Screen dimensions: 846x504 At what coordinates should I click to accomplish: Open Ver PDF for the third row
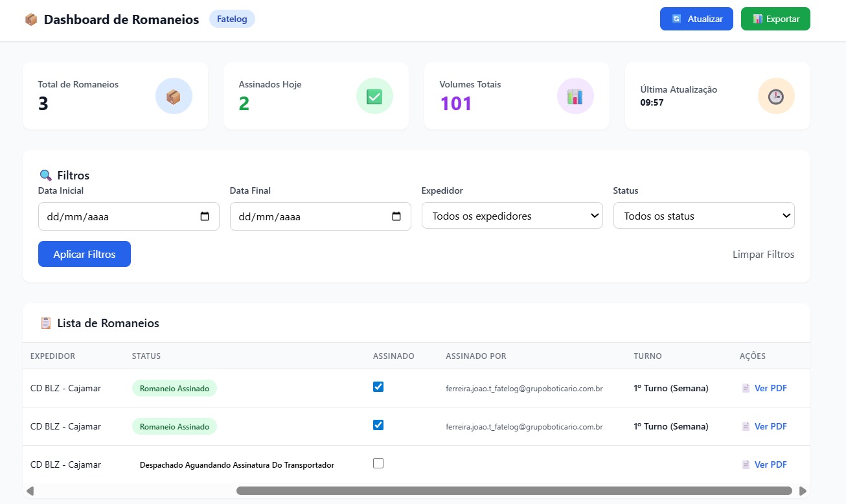770,464
